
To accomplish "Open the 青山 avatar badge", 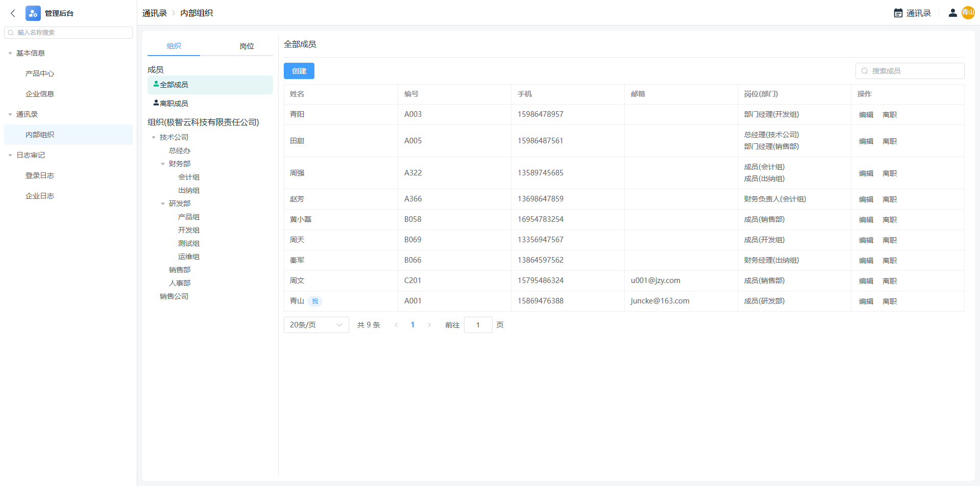I will click(968, 13).
